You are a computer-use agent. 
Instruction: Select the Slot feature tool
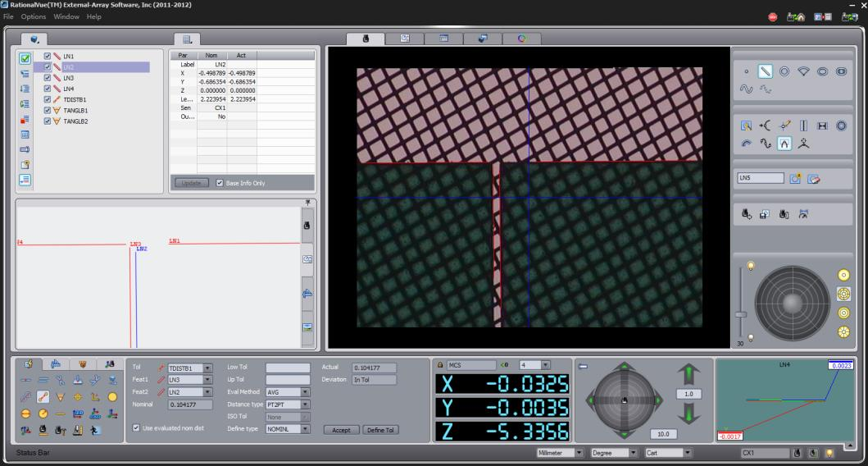tap(842, 71)
